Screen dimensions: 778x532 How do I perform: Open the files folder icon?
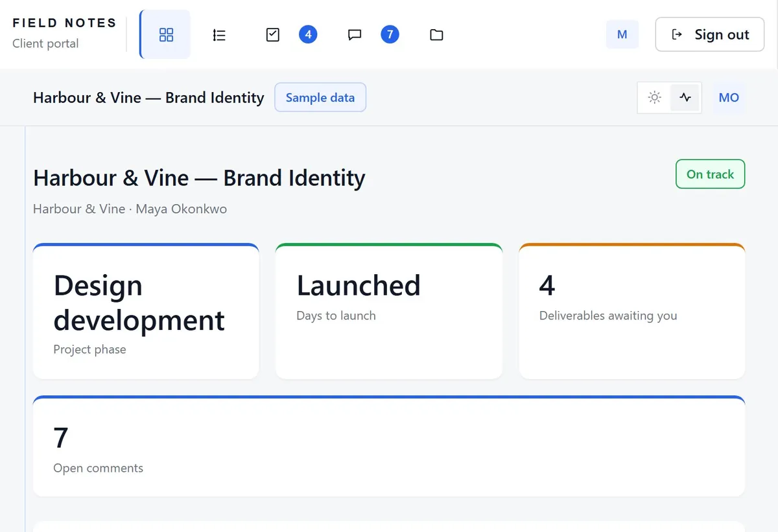[436, 35]
